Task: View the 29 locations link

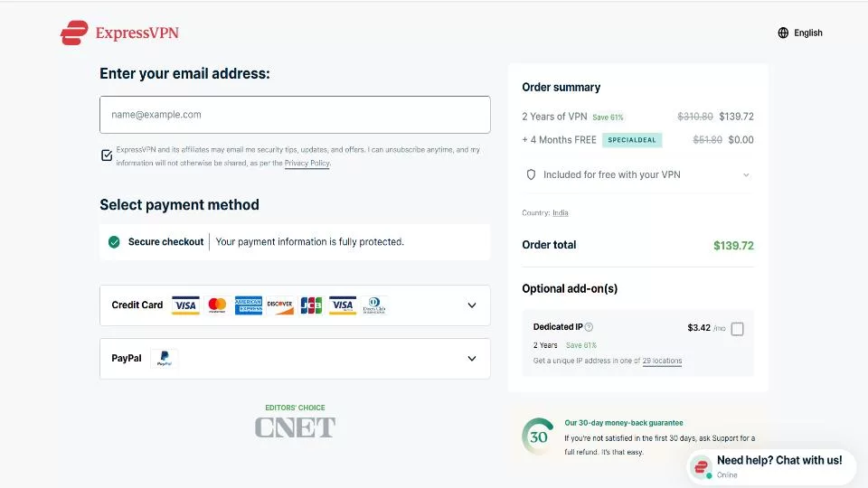Action: tap(662, 361)
